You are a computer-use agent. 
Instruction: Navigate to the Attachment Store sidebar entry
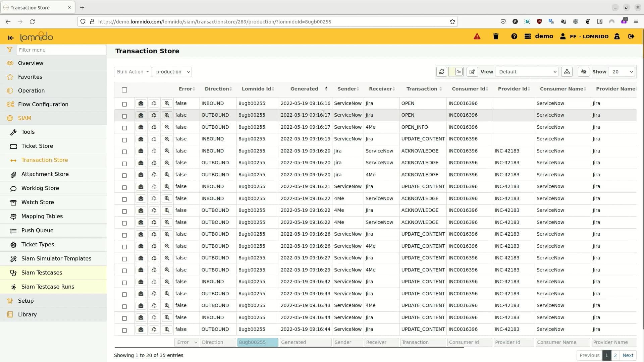tap(45, 174)
